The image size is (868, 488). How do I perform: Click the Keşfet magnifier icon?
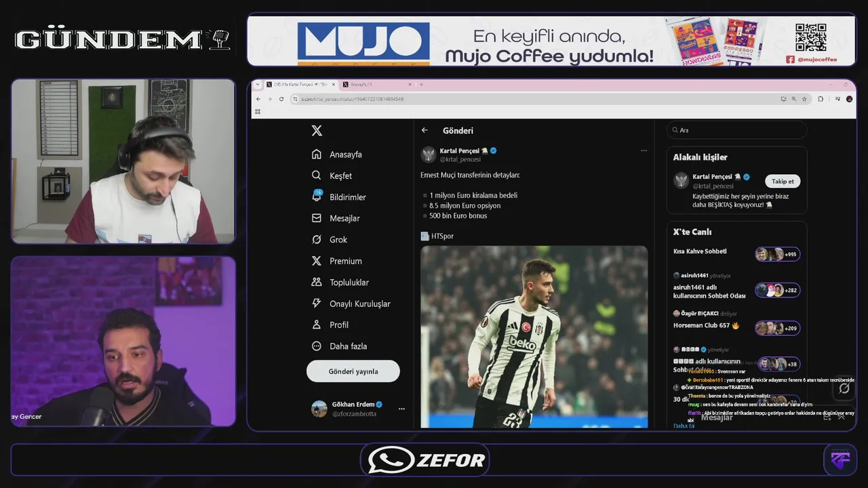(x=317, y=176)
